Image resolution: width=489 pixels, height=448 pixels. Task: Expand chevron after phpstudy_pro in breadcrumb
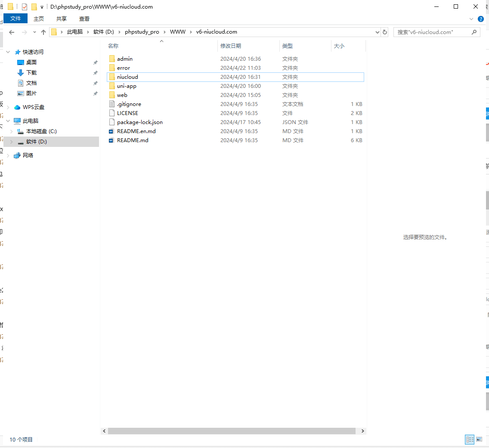pyautogui.click(x=164, y=32)
